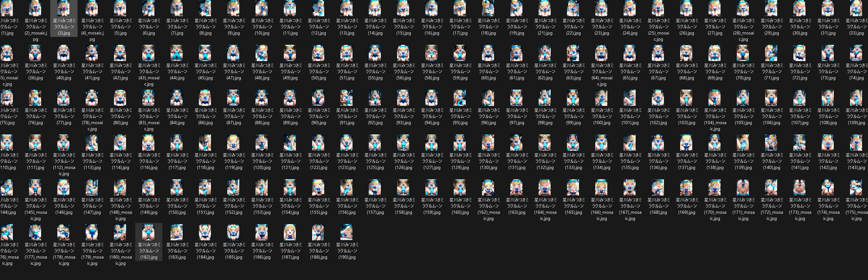This screenshot has height=280, width=868.
Task: Select the name text ending (78)_mosaic.jpg
Action: pyautogui.click(x=92, y=120)
